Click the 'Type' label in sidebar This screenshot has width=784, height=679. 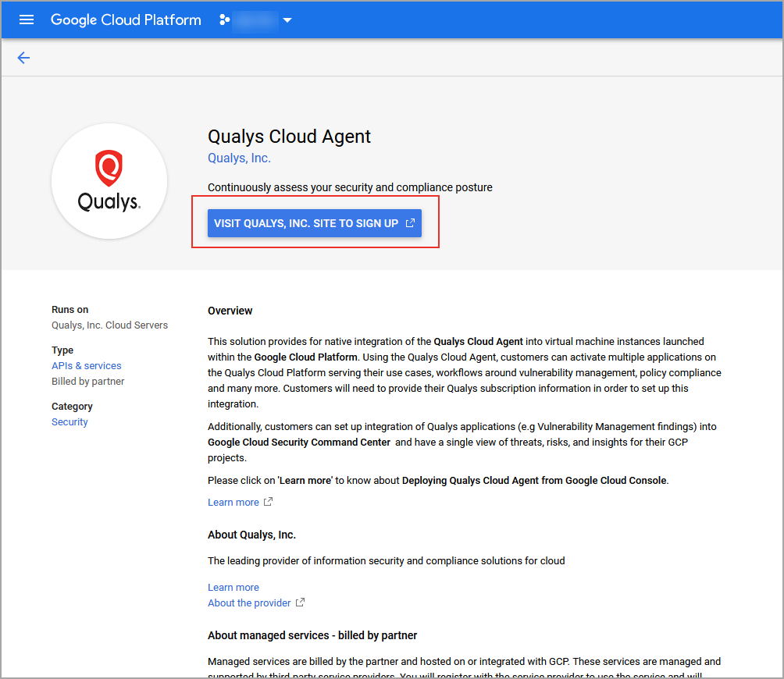click(x=62, y=350)
